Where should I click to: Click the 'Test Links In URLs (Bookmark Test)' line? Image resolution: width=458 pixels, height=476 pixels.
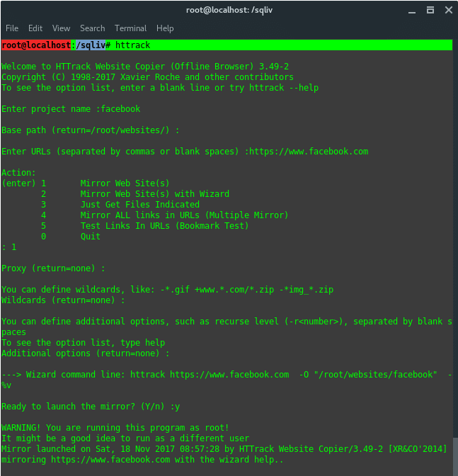[164, 226]
